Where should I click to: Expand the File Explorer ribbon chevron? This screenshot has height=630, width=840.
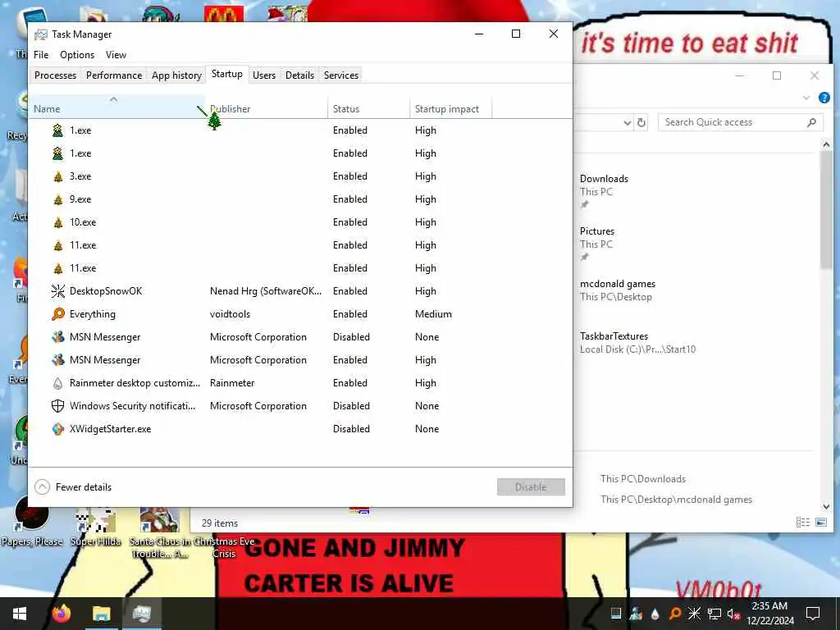[x=806, y=98]
